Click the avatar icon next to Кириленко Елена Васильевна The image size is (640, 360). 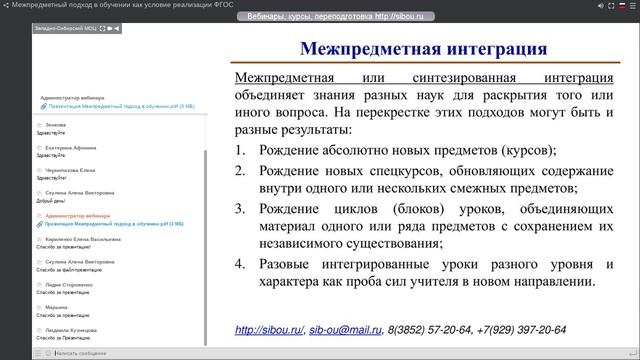[40, 239]
